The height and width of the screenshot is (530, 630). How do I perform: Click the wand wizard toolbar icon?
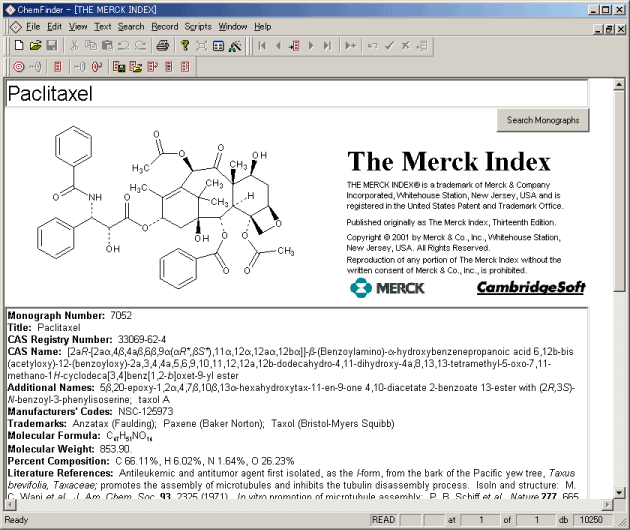[235, 45]
